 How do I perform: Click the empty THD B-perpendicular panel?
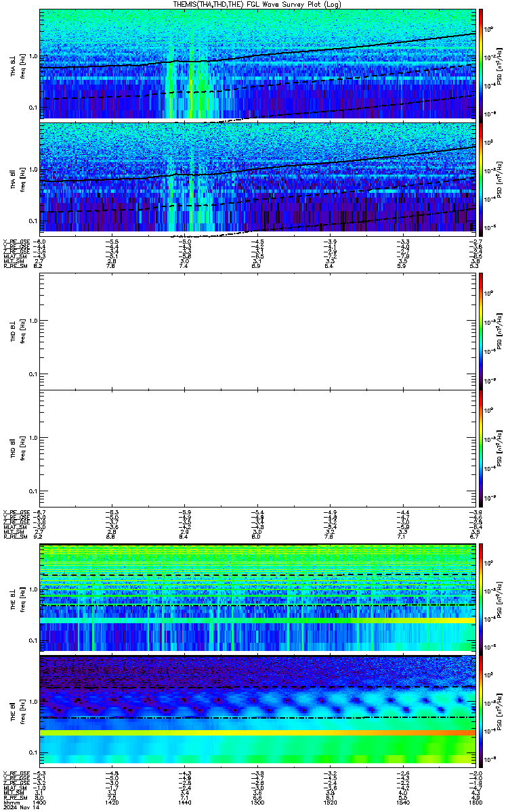(257, 331)
